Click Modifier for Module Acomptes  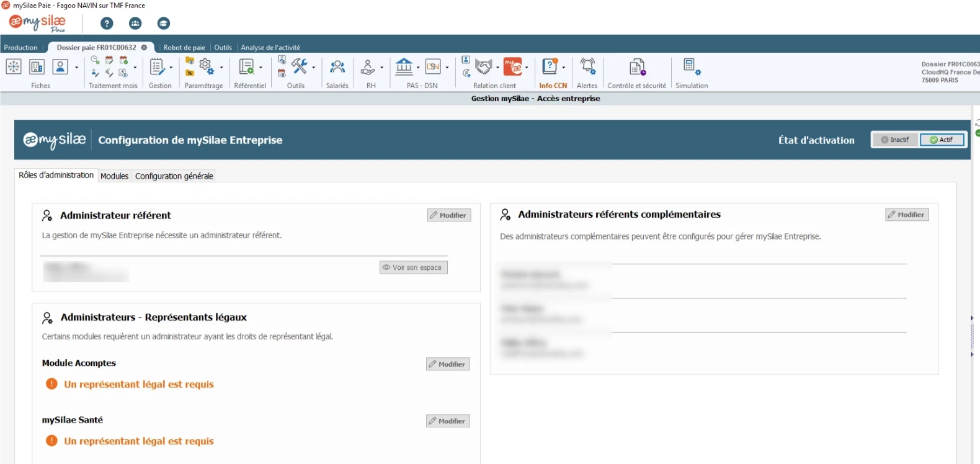(448, 364)
